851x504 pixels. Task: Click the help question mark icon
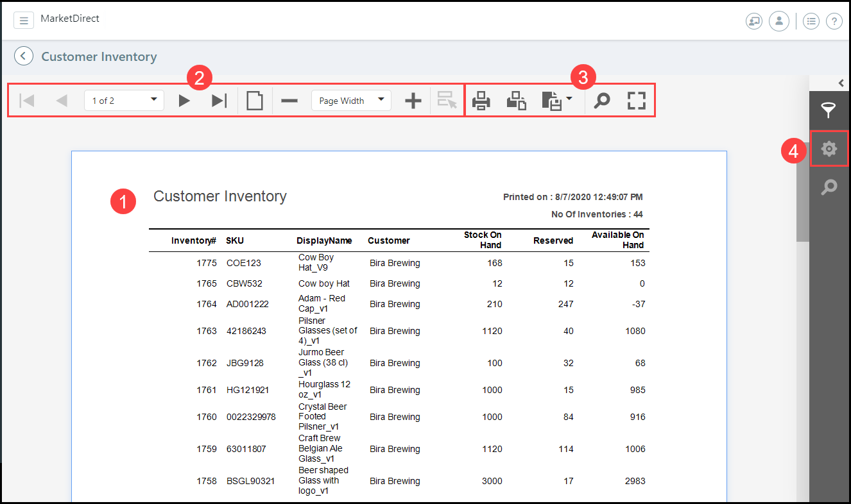coord(834,21)
